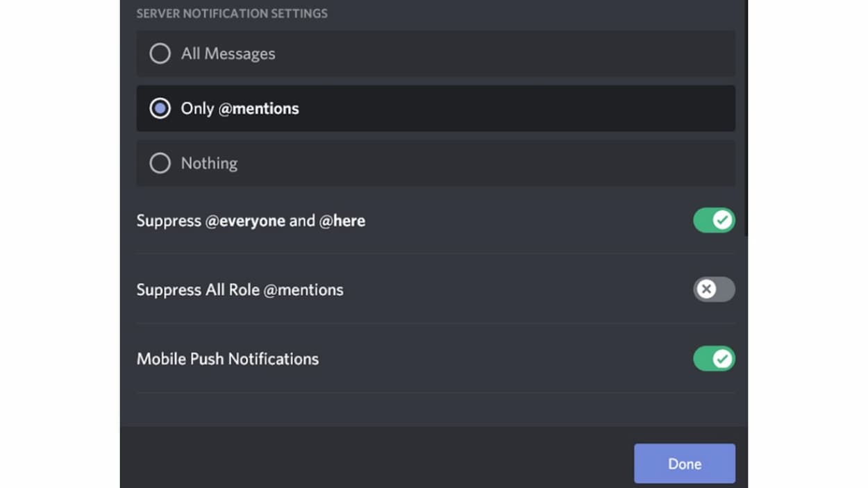Image resolution: width=868 pixels, height=488 pixels.
Task: Click the bold "@here" text in the suppress label
Action: 342,221
